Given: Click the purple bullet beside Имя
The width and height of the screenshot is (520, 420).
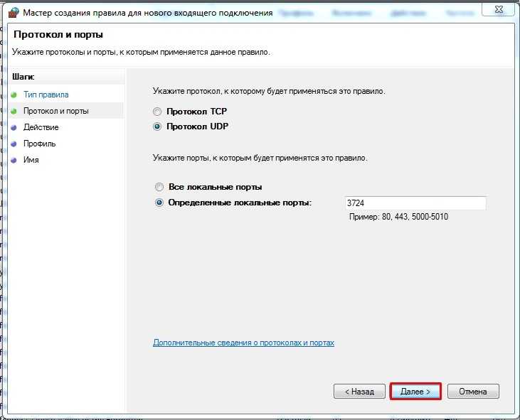Looking at the screenshot, I should click(x=14, y=161).
